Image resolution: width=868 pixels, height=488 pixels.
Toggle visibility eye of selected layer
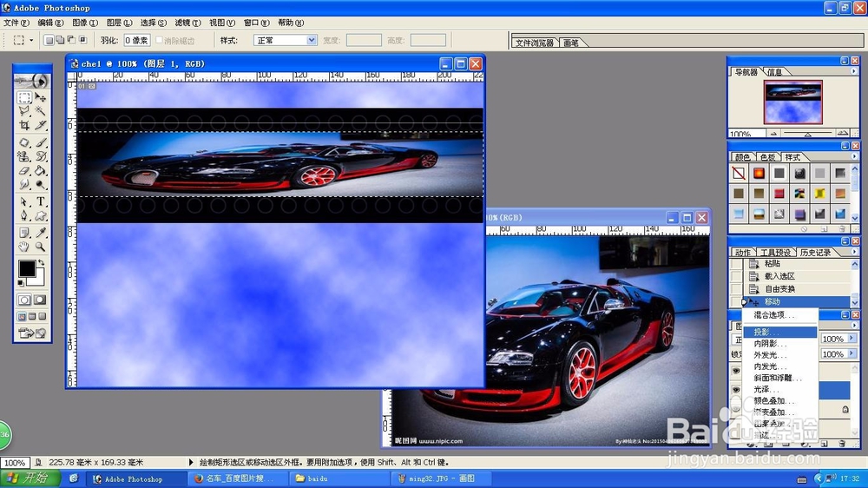pyautogui.click(x=736, y=390)
